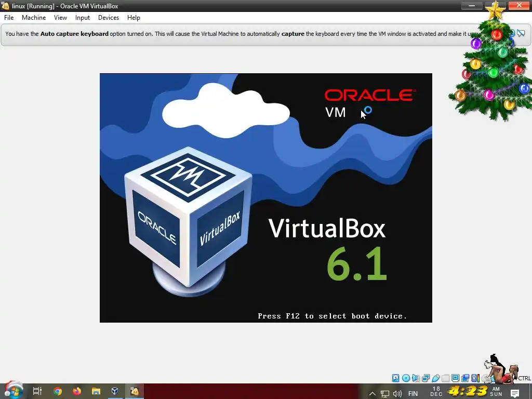Open Task View on the taskbar
This screenshot has height=399, width=532.
37,391
